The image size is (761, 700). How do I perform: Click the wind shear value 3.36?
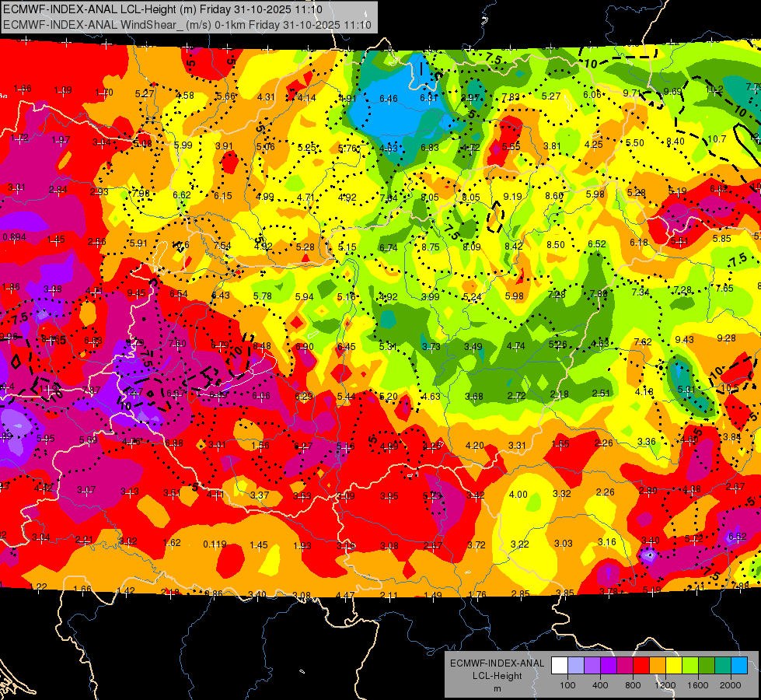(647, 442)
